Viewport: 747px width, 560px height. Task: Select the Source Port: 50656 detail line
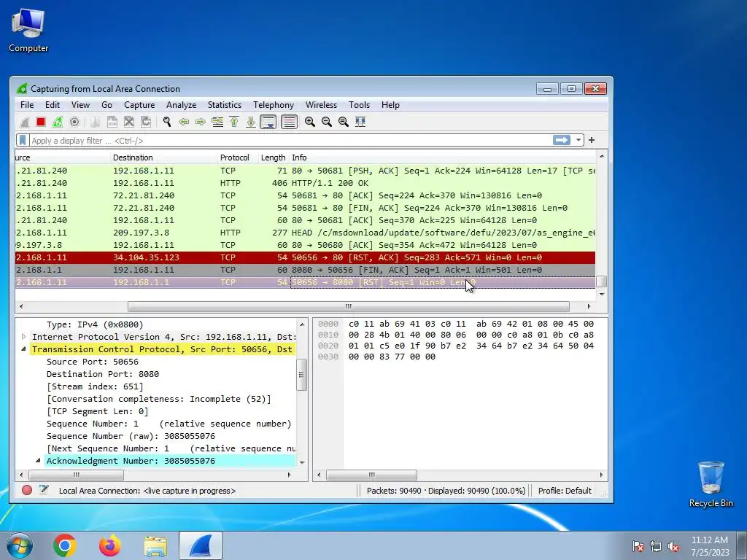93,362
